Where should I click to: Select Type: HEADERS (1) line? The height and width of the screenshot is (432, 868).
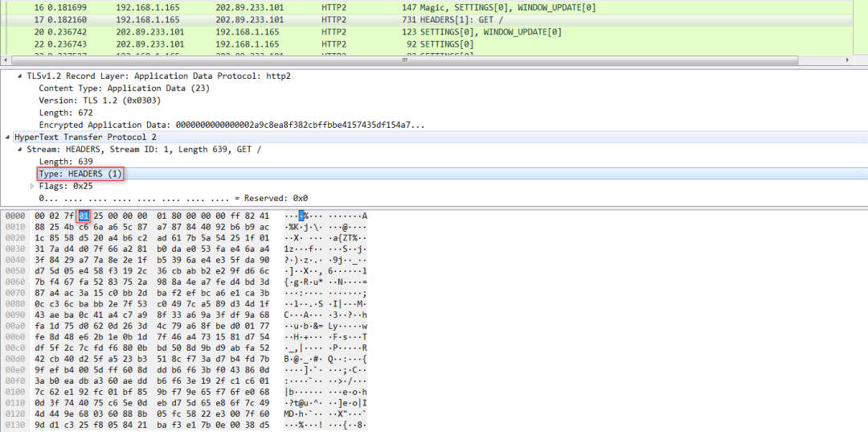(x=80, y=174)
